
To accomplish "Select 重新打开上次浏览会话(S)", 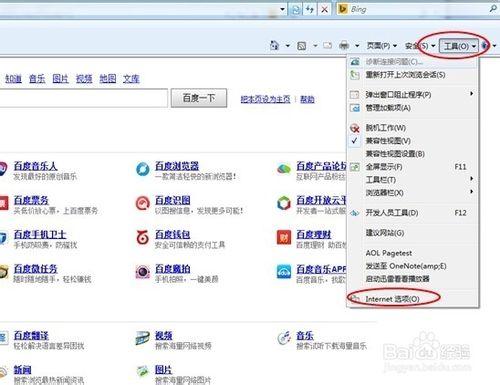I will coord(413,75).
